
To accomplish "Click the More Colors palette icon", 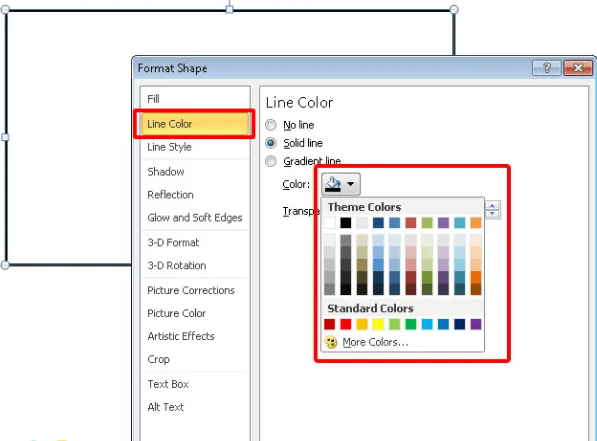I will tap(331, 342).
